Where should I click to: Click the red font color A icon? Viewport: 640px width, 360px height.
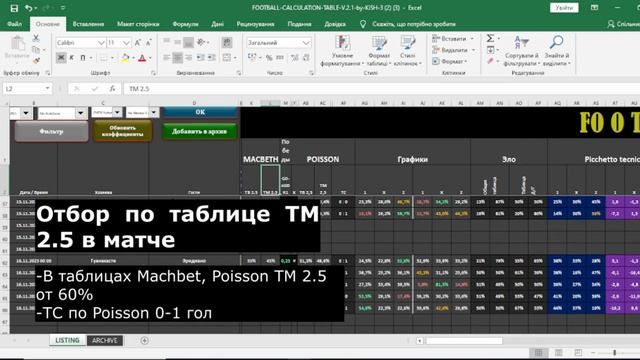[142, 58]
